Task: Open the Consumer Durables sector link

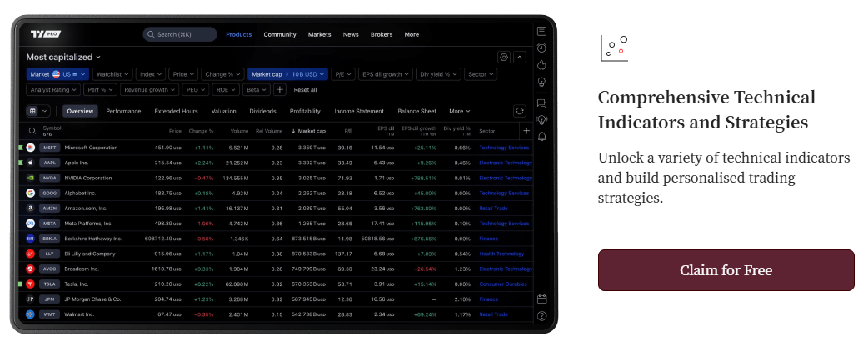Action: click(503, 284)
